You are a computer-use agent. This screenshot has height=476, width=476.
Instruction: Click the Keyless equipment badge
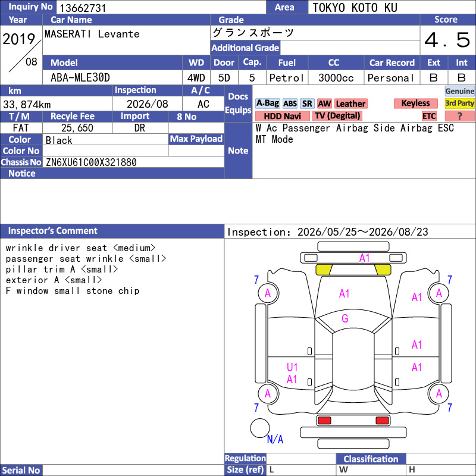click(x=415, y=103)
